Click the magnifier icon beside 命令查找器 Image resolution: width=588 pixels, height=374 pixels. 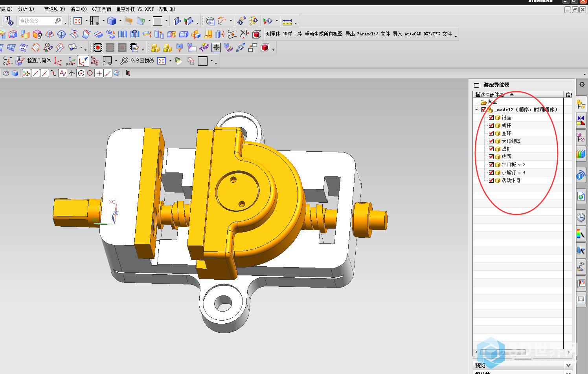pyautogui.click(x=124, y=60)
